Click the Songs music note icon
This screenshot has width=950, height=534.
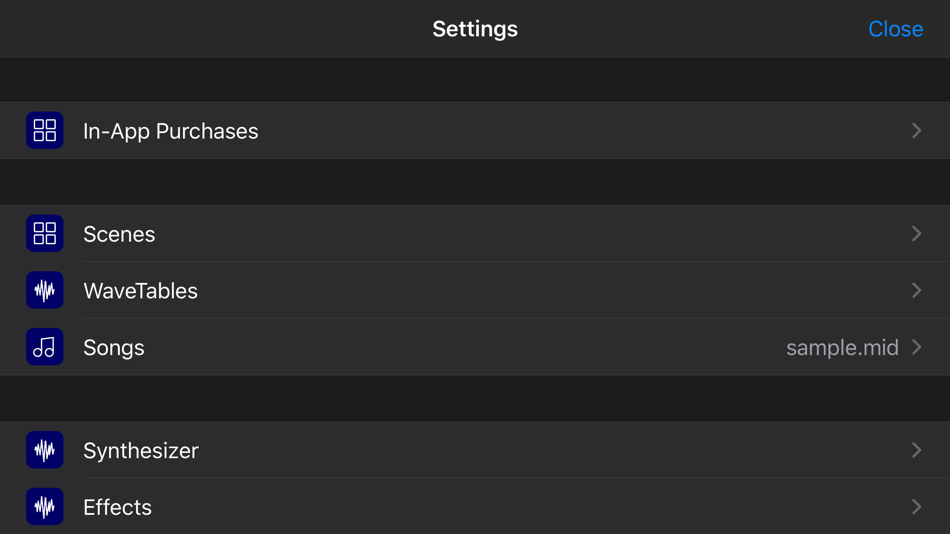(44, 347)
